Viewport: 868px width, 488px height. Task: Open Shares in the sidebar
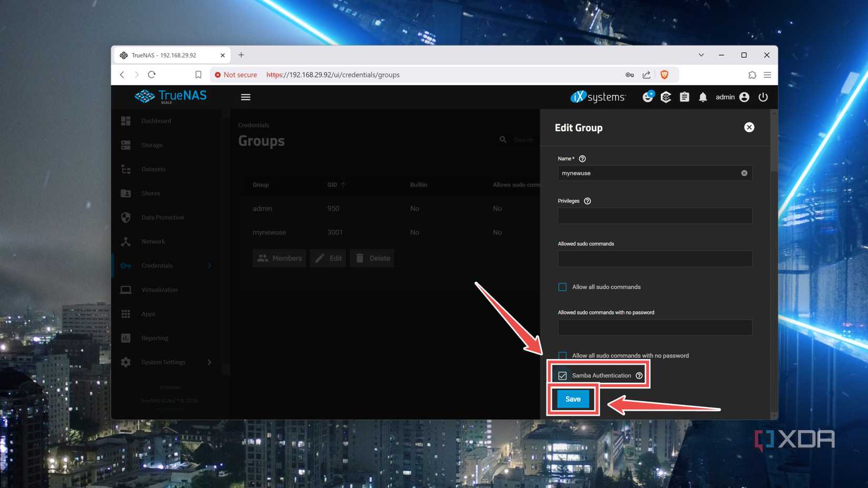coord(150,194)
